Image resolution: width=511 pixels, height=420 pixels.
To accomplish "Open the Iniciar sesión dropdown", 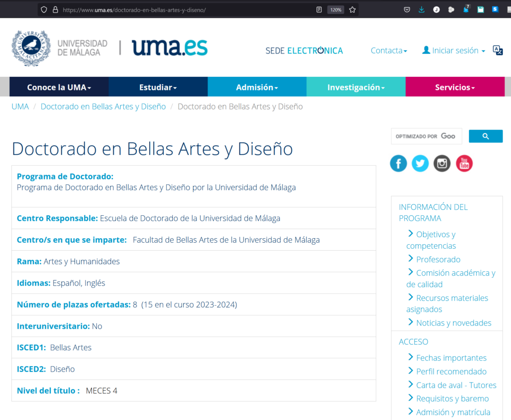I will pos(454,50).
